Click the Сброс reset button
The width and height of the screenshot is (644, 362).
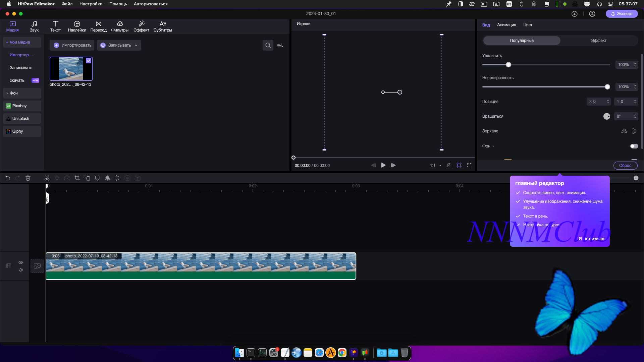point(625,166)
